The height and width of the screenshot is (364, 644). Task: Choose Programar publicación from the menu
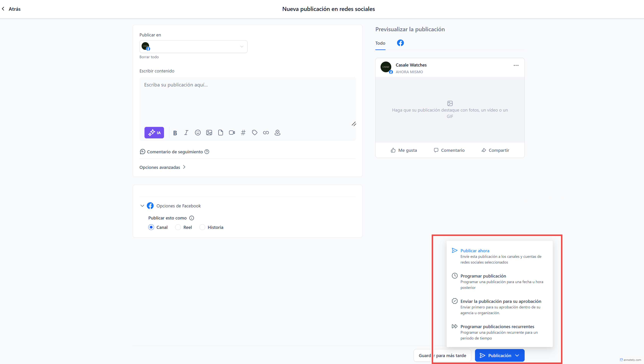(x=483, y=276)
